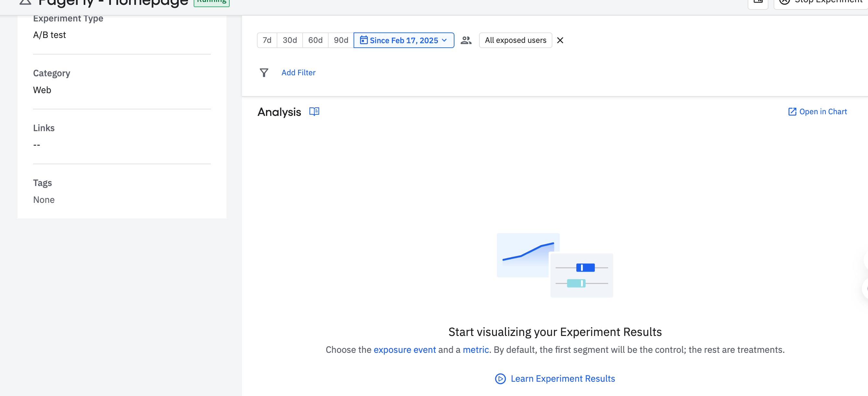868x396 pixels.
Task: Open the exposure event link
Action: tap(404, 350)
